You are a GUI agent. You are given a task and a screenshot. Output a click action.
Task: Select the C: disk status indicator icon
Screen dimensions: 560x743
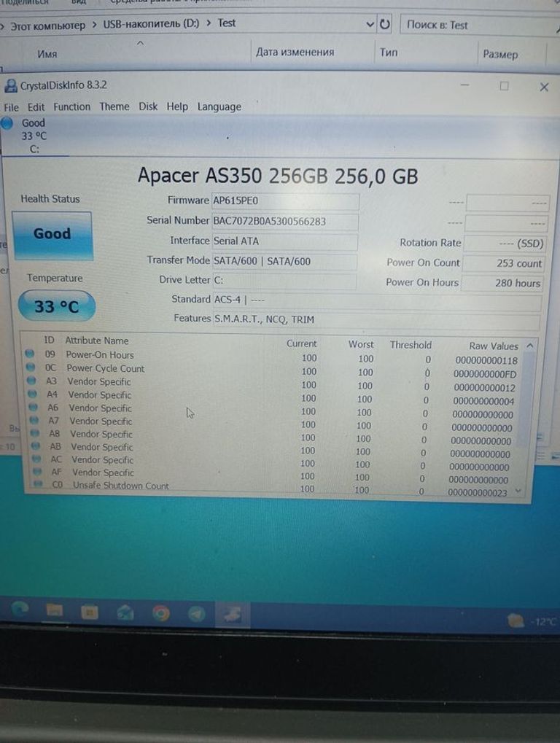[x=7, y=123]
